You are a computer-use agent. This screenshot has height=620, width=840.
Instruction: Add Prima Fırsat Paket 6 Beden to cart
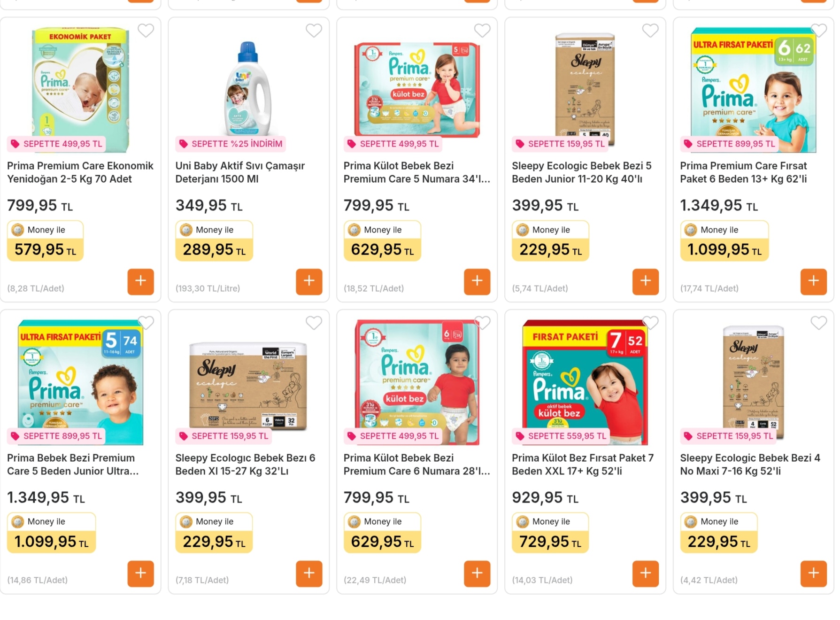(813, 281)
